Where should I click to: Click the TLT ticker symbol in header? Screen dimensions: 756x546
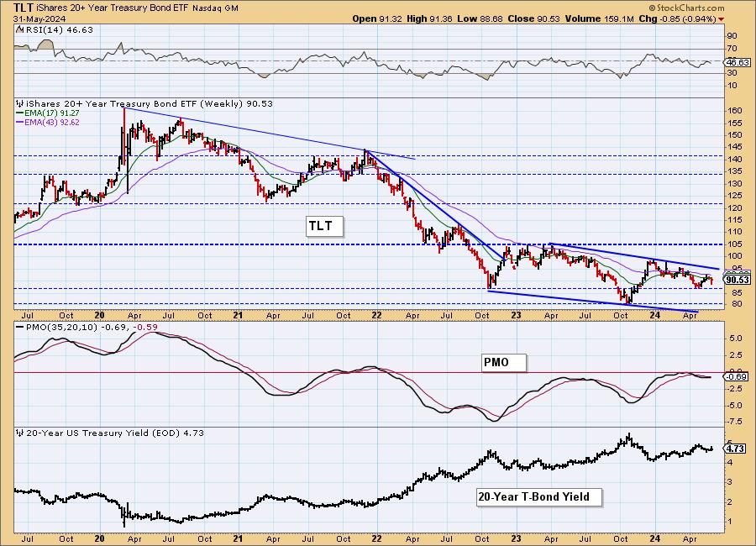pos(24,8)
